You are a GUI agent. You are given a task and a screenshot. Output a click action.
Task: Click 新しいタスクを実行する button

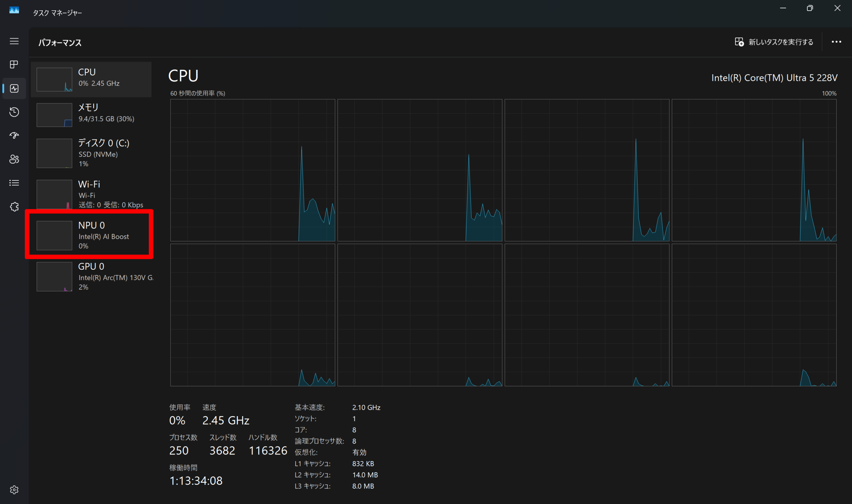(x=774, y=42)
